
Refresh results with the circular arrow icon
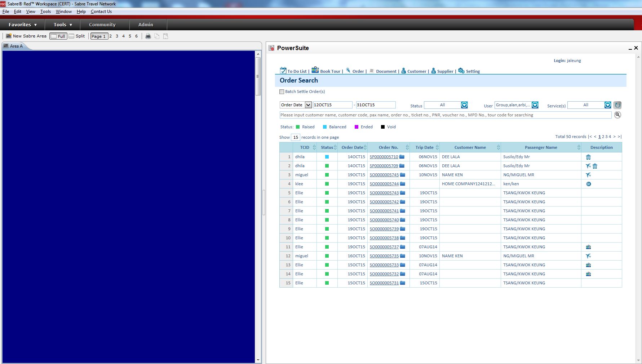click(617, 105)
